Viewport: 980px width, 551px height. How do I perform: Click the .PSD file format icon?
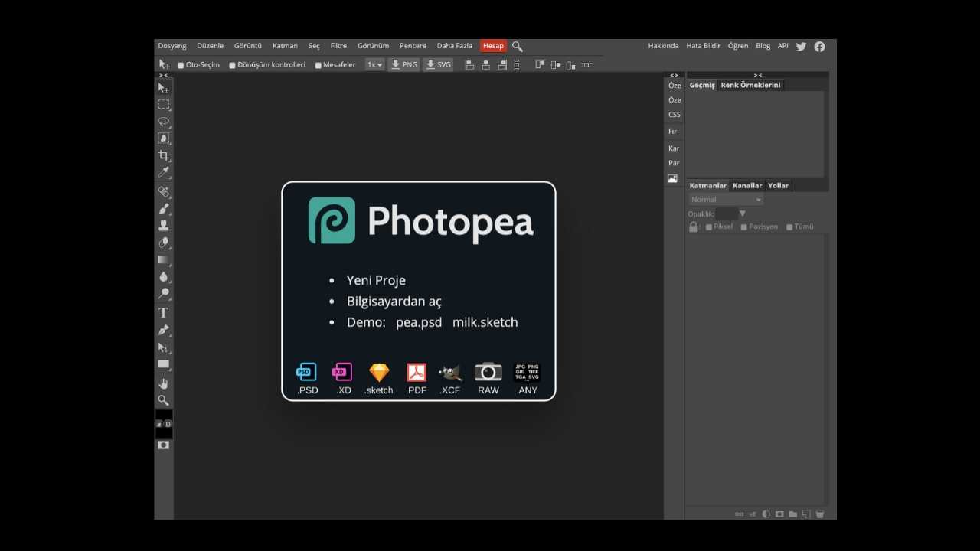click(307, 373)
